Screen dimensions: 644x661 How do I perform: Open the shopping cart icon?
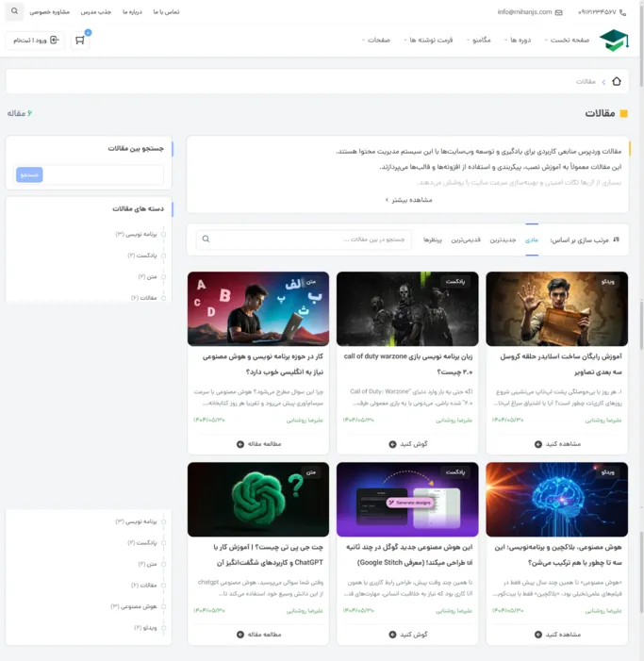point(80,41)
